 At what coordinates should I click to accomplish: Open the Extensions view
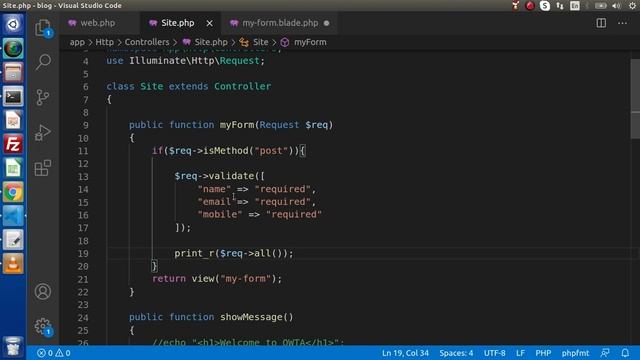[43, 167]
